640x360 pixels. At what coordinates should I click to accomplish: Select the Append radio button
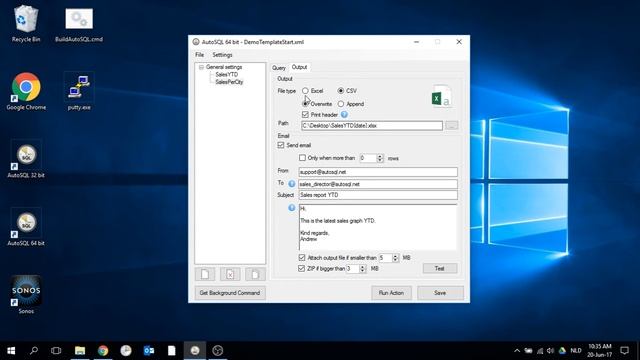[340, 104]
